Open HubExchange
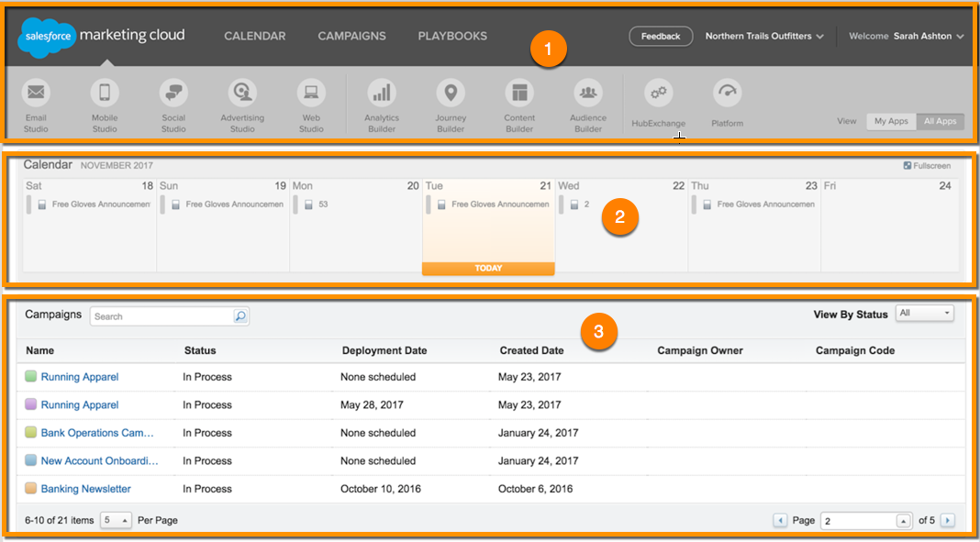Screen dimensions: 980x542 tap(659, 104)
